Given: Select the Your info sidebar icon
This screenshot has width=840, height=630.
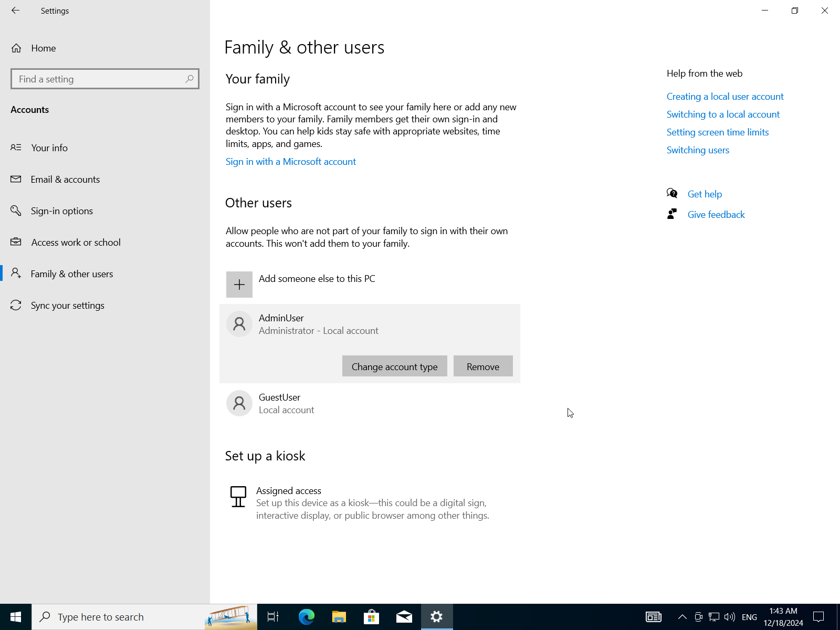Looking at the screenshot, I should point(16,148).
